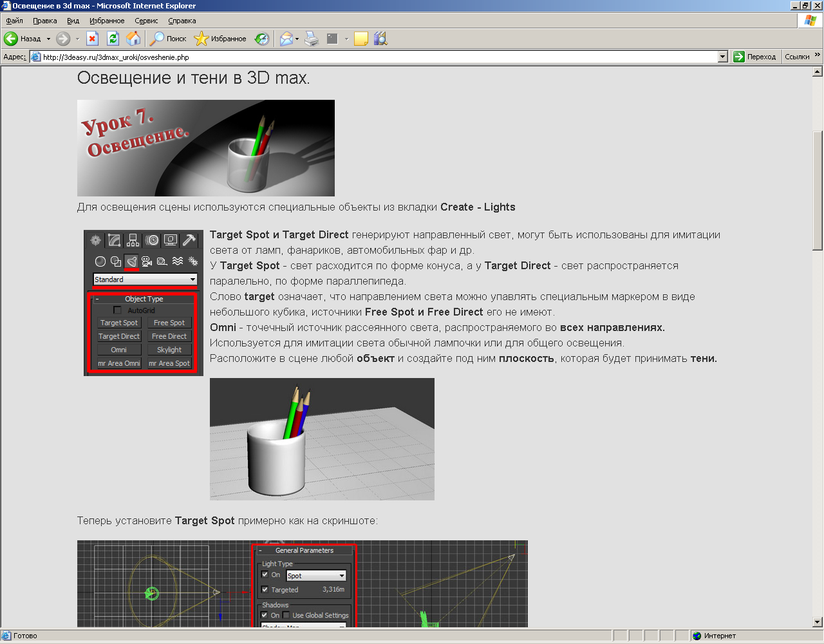Click the Переход go button
This screenshot has width=824, height=644.
[755, 57]
